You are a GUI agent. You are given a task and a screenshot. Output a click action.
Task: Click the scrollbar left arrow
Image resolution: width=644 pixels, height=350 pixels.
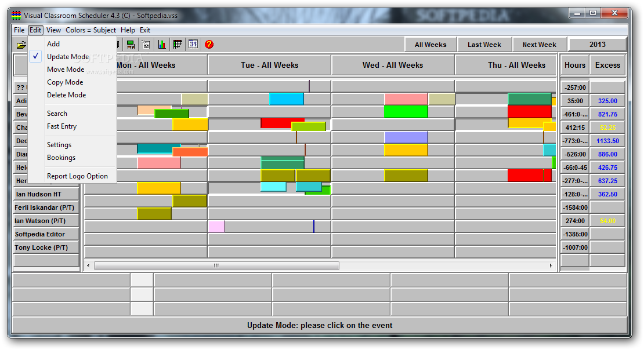click(88, 265)
